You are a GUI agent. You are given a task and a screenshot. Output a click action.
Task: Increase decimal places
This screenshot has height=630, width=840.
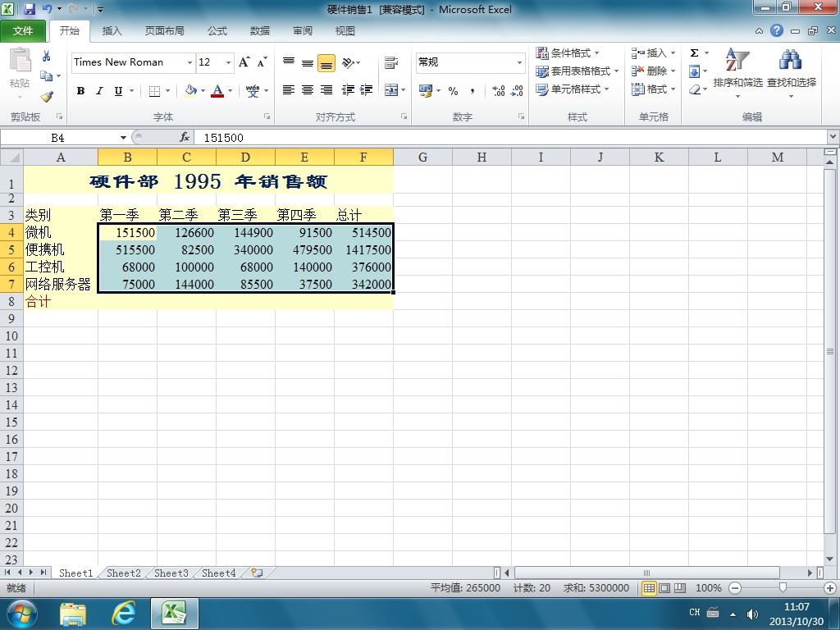click(498, 90)
